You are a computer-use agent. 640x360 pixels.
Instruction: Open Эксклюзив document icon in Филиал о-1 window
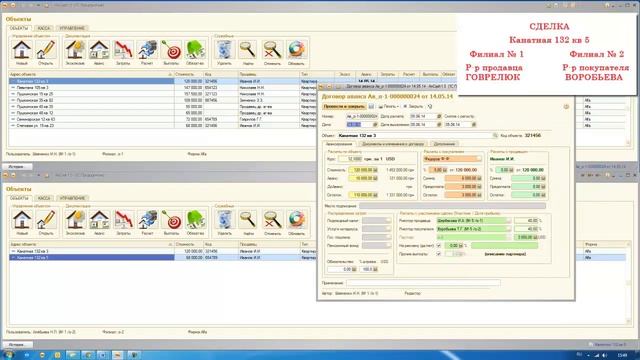pos(76,50)
